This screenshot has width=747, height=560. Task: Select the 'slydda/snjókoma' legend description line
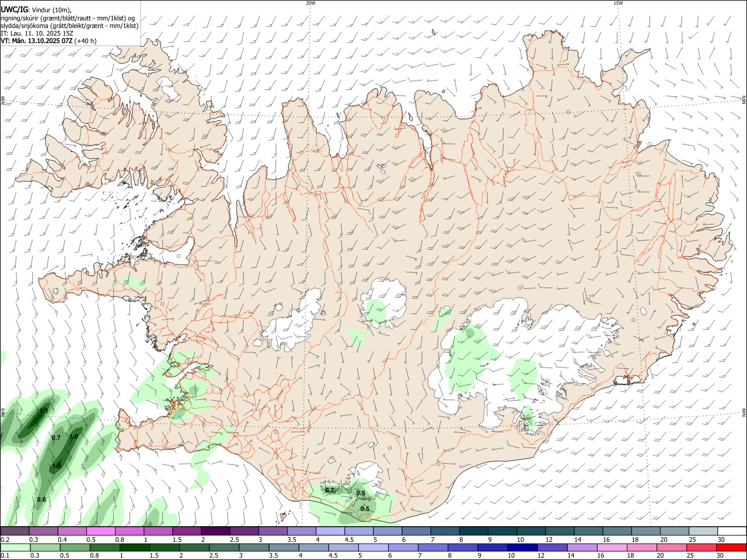[x=69, y=26]
